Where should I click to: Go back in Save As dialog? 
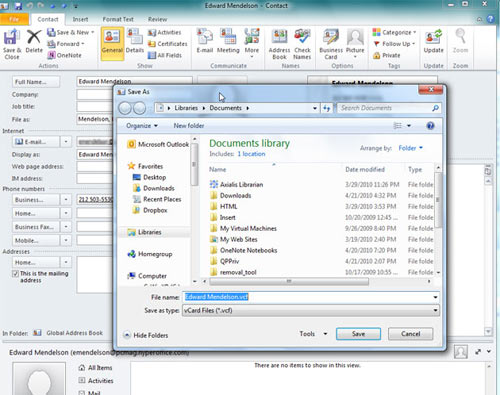(125, 108)
